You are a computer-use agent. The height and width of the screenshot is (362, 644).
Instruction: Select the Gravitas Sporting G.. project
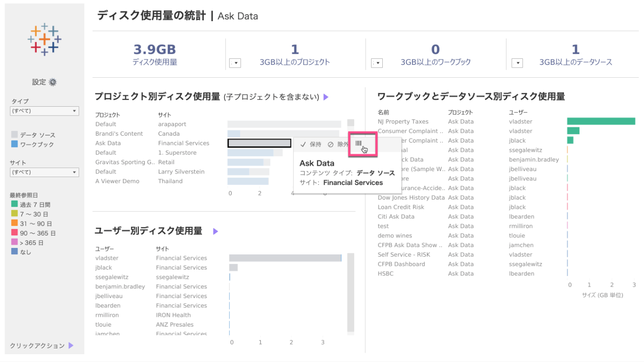126,162
